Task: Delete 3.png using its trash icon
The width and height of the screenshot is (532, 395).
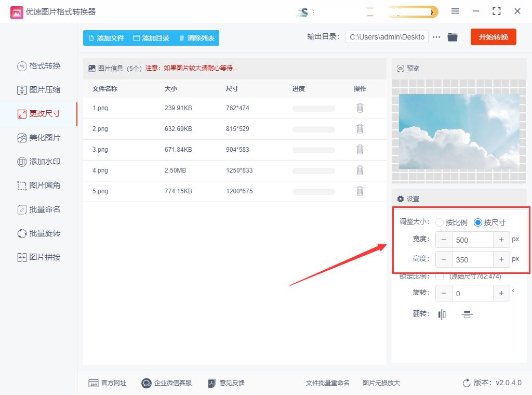Action: coord(360,150)
